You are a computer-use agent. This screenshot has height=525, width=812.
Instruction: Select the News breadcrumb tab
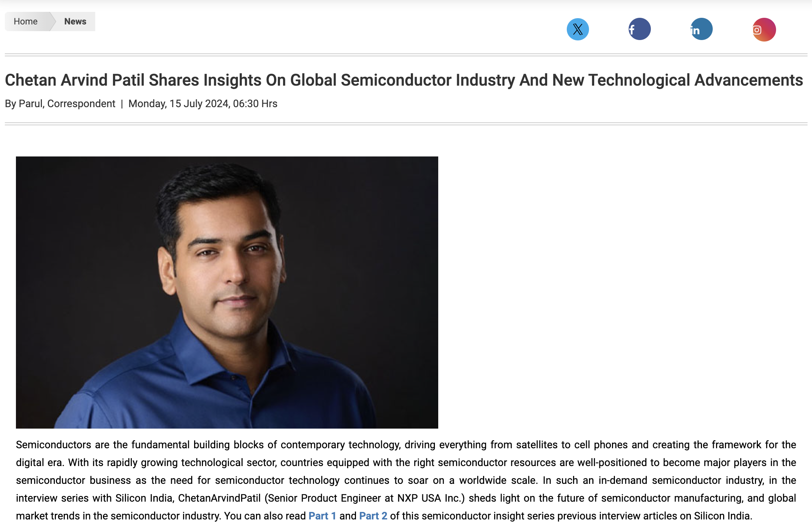75,21
